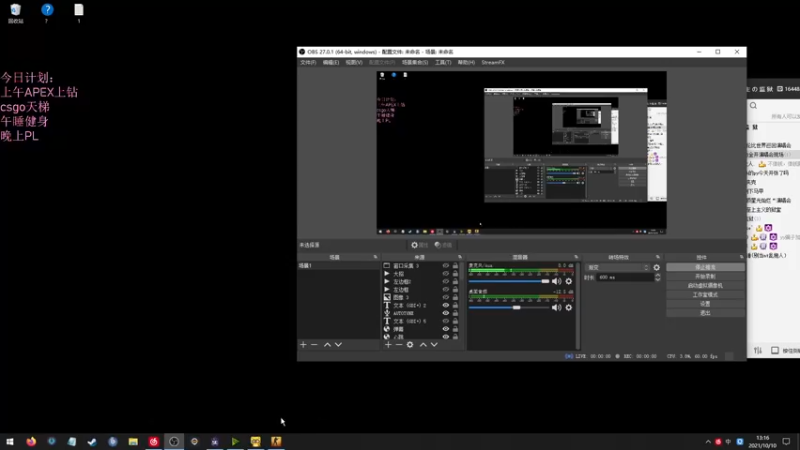Toggle visibility of the 左边框2 source
Screen dimensions: 800x450
(445, 282)
